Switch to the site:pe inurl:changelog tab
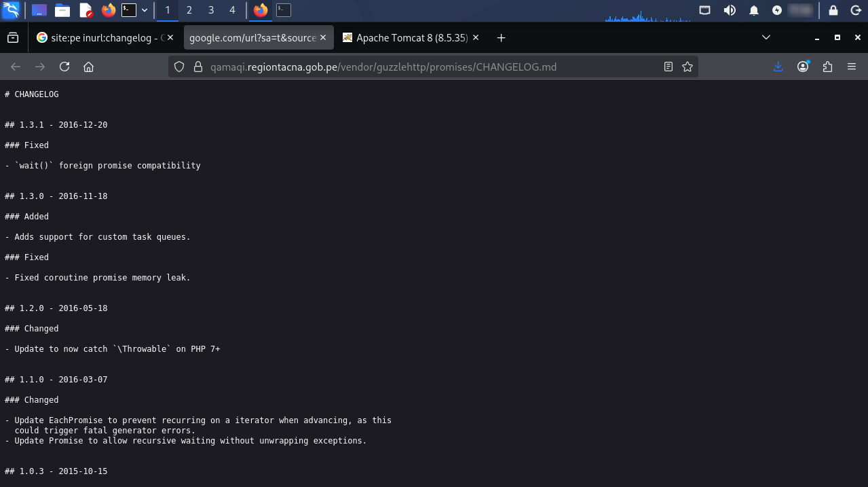868x487 pixels. coord(100,38)
